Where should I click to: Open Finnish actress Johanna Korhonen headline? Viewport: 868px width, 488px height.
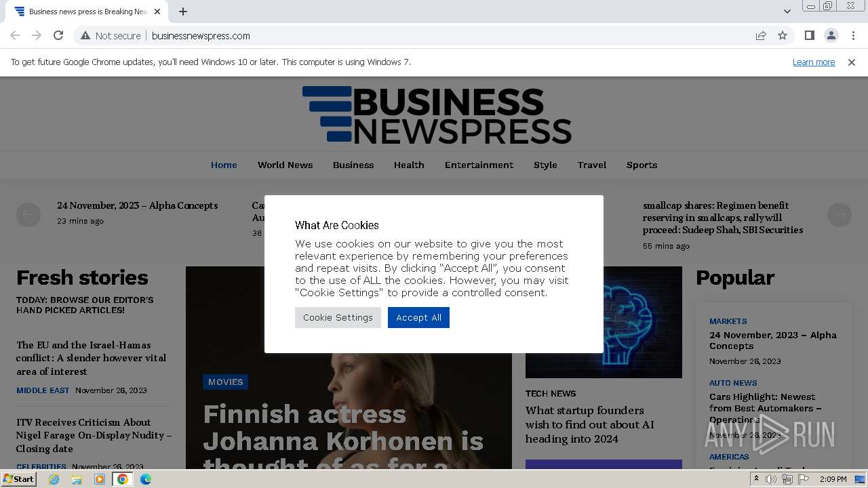[x=343, y=435]
